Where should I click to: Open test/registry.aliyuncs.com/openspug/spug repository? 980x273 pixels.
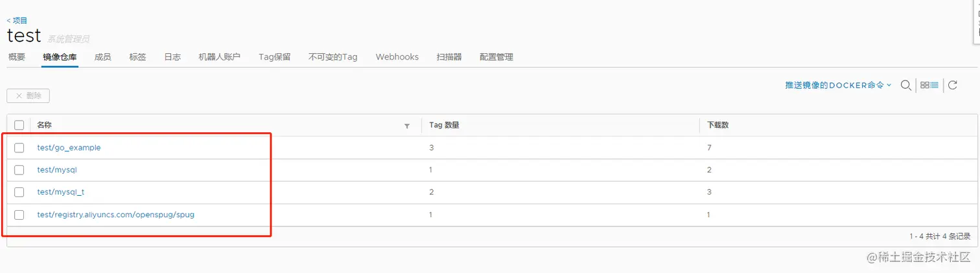point(115,215)
